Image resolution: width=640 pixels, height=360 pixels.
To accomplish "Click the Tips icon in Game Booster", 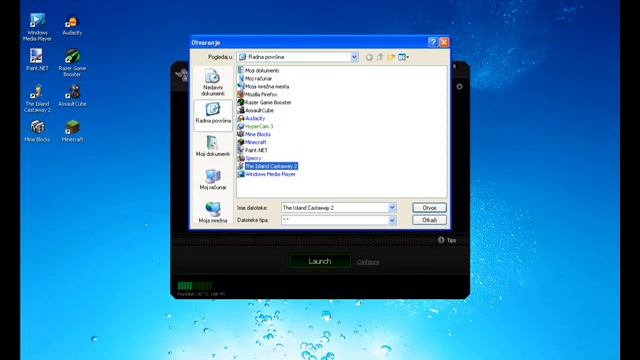I will pyautogui.click(x=441, y=240).
